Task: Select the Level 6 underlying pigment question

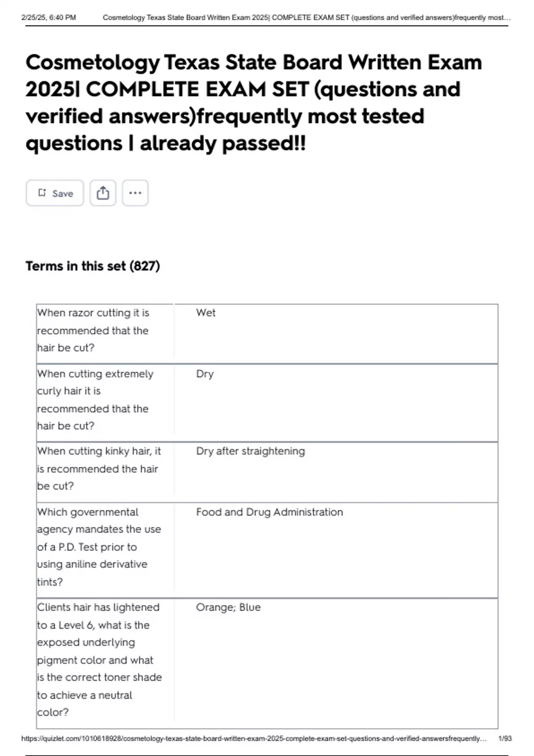Action: coord(99,659)
